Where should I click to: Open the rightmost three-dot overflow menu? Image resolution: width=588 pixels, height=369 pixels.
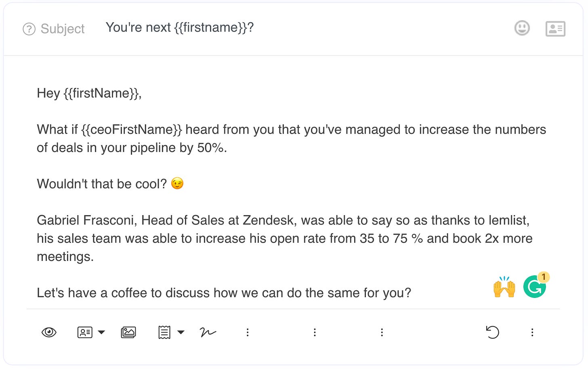[532, 332]
